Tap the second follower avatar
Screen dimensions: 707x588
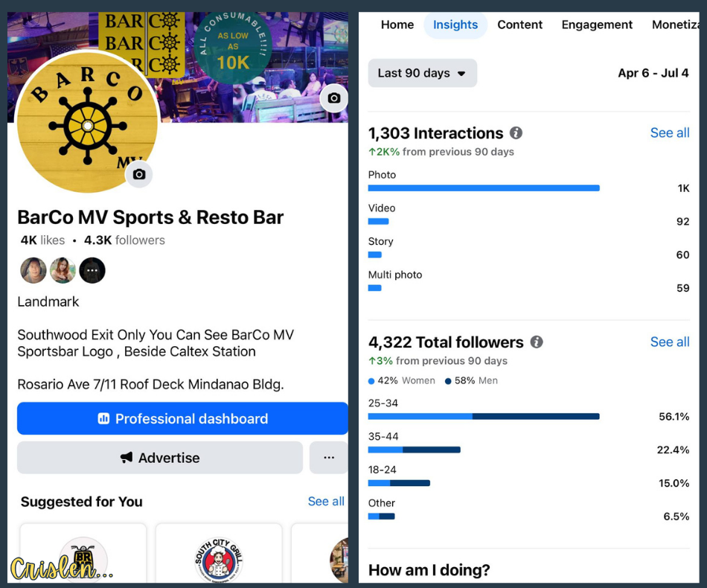tap(63, 270)
